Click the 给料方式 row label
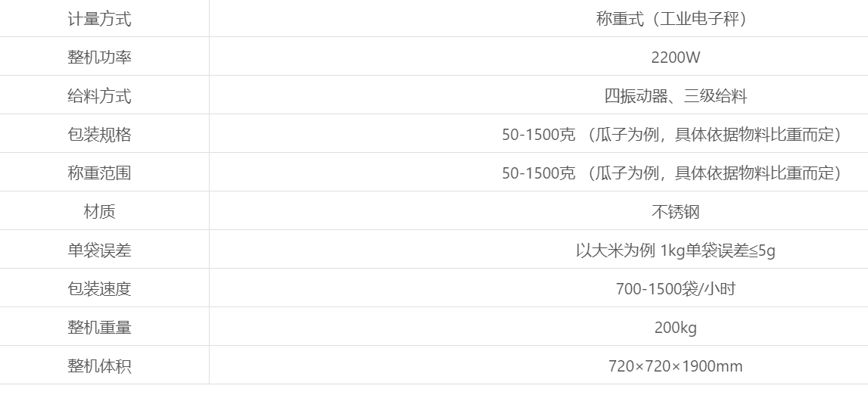Screen dimensions: 868x395 [x=100, y=95]
